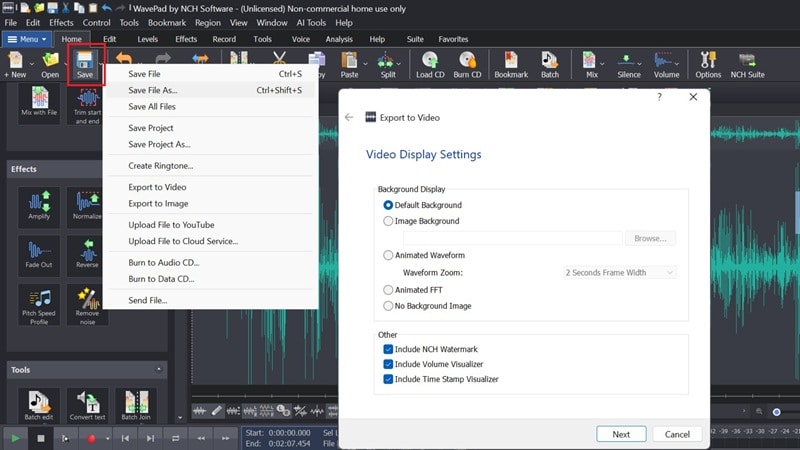
Task: Start playback with the Play button
Action: click(x=15, y=438)
